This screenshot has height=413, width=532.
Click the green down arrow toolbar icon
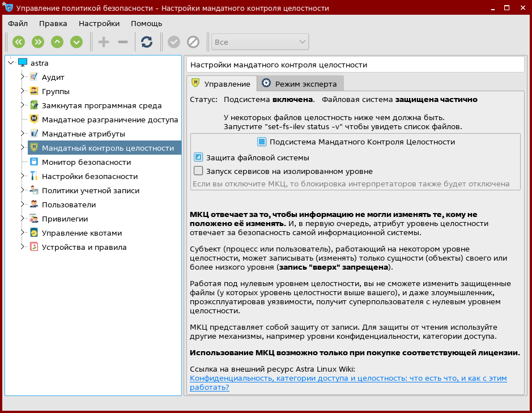pyautogui.click(x=76, y=42)
